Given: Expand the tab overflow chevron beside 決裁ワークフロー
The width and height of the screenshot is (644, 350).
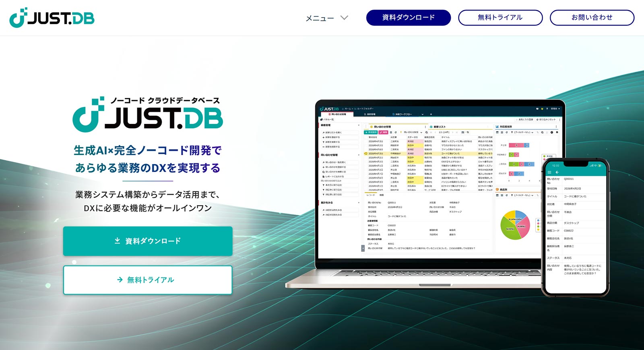Looking at the screenshot, I should pos(422,114).
